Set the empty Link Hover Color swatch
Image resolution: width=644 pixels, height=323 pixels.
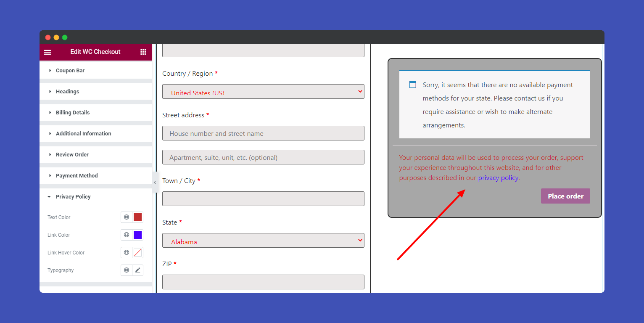[137, 253]
